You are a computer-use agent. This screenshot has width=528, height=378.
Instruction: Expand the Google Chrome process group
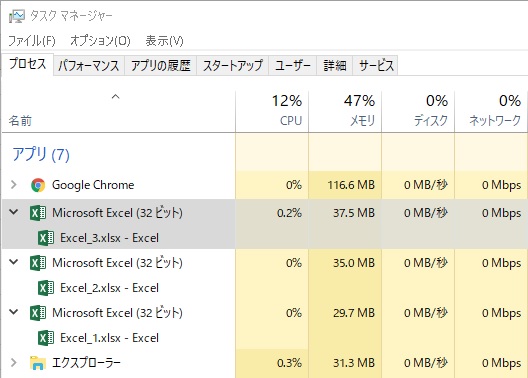coord(14,184)
